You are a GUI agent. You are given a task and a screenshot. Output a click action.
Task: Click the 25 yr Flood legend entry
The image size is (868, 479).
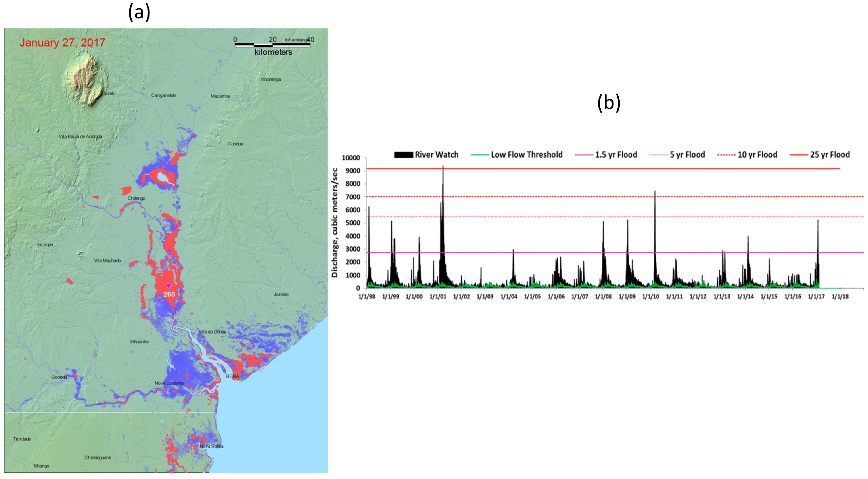[x=820, y=155]
